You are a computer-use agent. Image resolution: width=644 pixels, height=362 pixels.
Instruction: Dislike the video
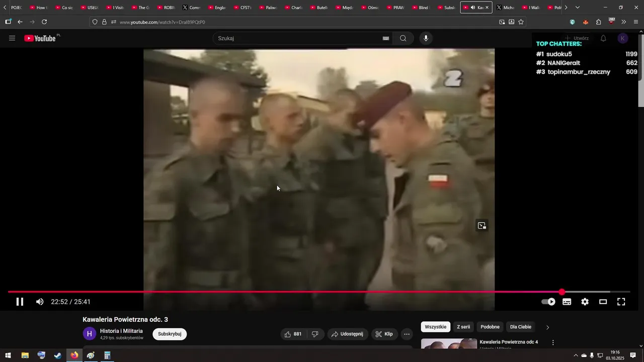(315, 334)
